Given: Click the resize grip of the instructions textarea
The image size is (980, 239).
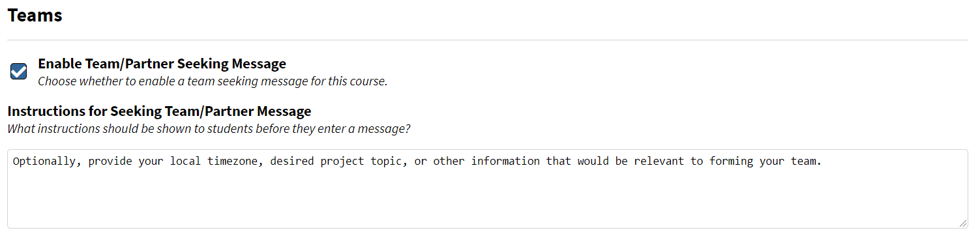Looking at the screenshot, I should [x=963, y=223].
